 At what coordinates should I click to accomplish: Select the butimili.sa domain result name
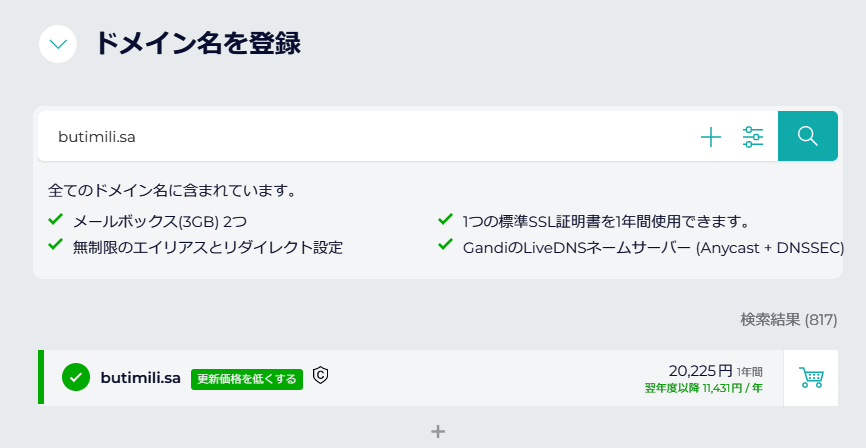[x=140, y=378]
